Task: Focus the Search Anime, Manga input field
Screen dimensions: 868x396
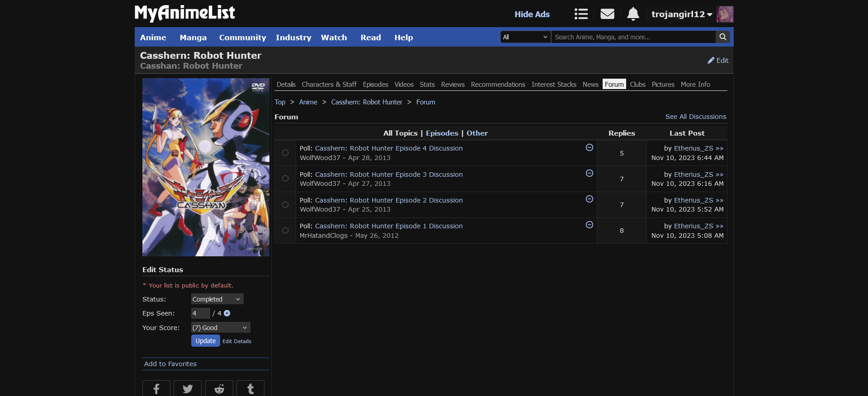Action: pyautogui.click(x=633, y=37)
